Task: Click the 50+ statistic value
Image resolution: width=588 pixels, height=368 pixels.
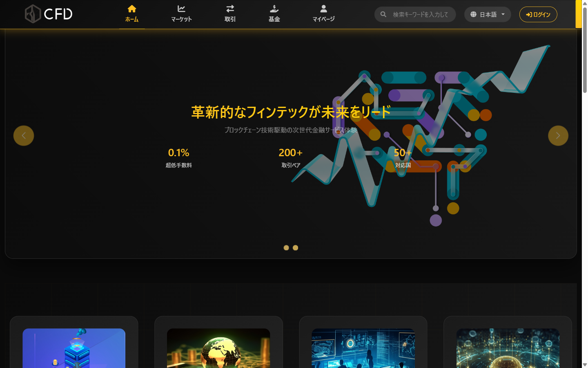Action: tap(403, 153)
